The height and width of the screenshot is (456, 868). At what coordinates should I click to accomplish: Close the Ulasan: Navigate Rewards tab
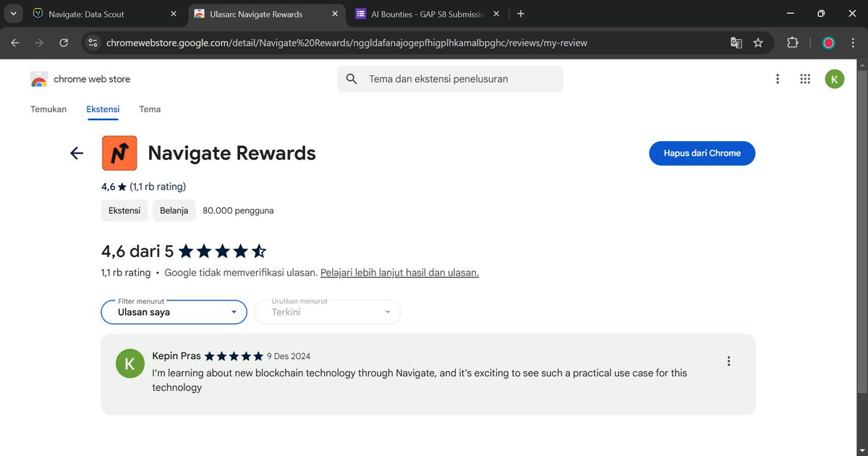point(335,14)
